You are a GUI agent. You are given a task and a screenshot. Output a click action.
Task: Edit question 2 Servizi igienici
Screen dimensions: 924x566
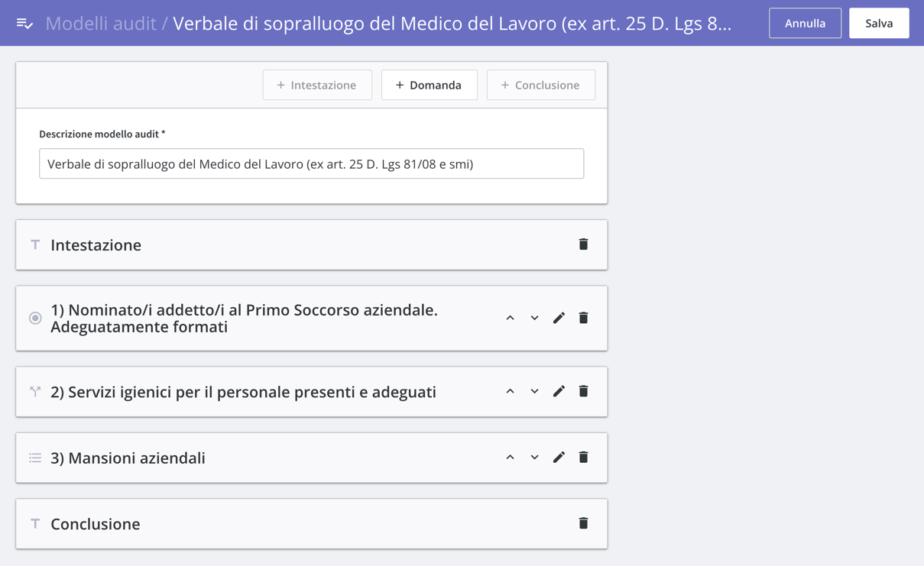tap(559, 391)
